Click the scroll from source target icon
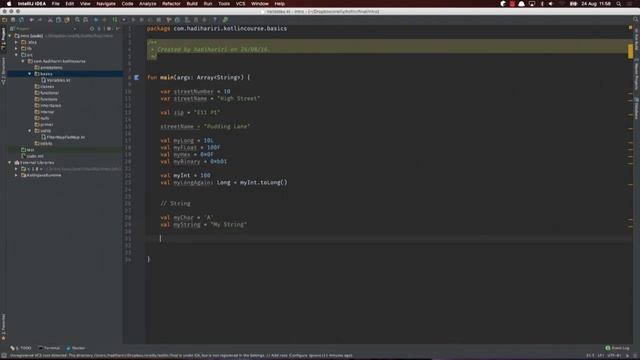Screen dimensions: 640x360 92,29
